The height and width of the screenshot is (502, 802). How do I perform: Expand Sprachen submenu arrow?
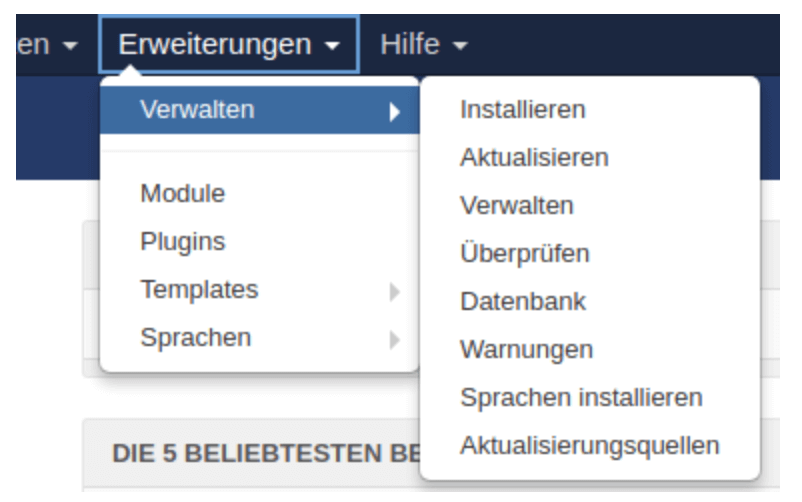[x=394, y=340]
